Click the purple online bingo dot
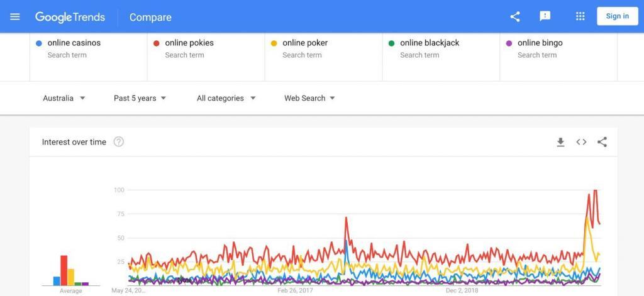 (509, 43)
